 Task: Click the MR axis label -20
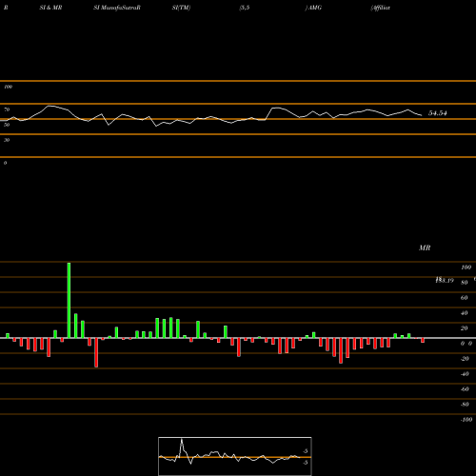point(465,359)
